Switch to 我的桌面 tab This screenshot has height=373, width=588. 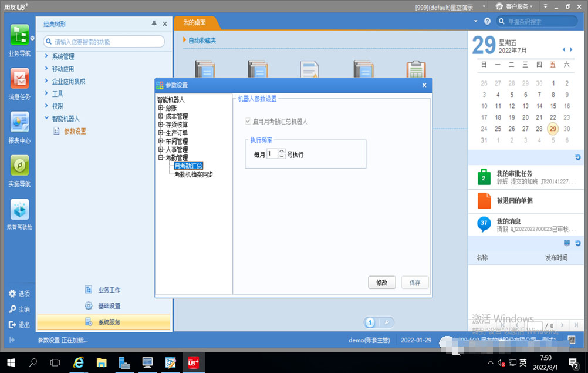[195, 22]
